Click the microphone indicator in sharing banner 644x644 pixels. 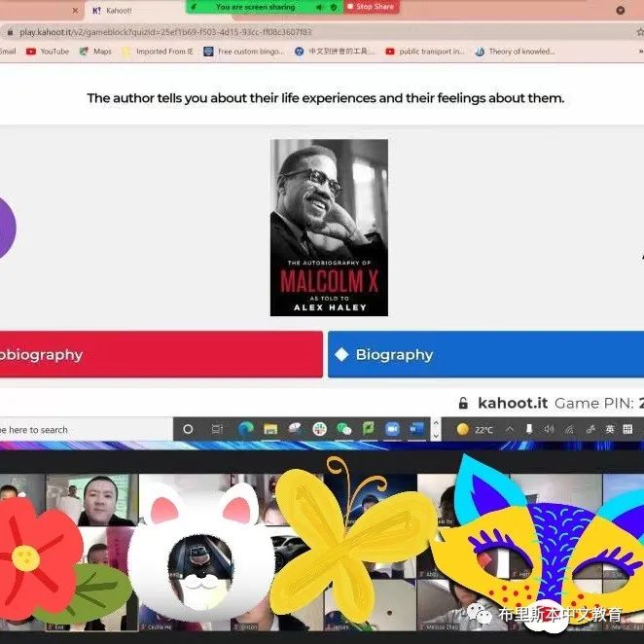(319, 7)
